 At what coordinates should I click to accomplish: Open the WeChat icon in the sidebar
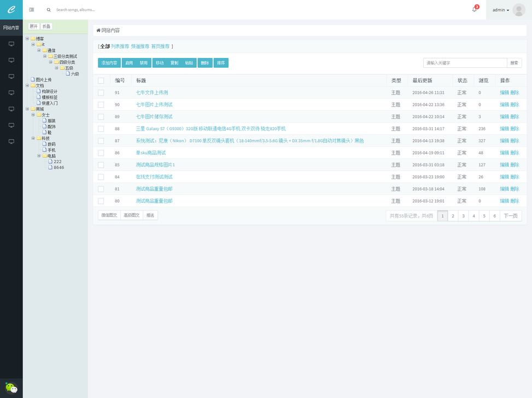point(11,388)
